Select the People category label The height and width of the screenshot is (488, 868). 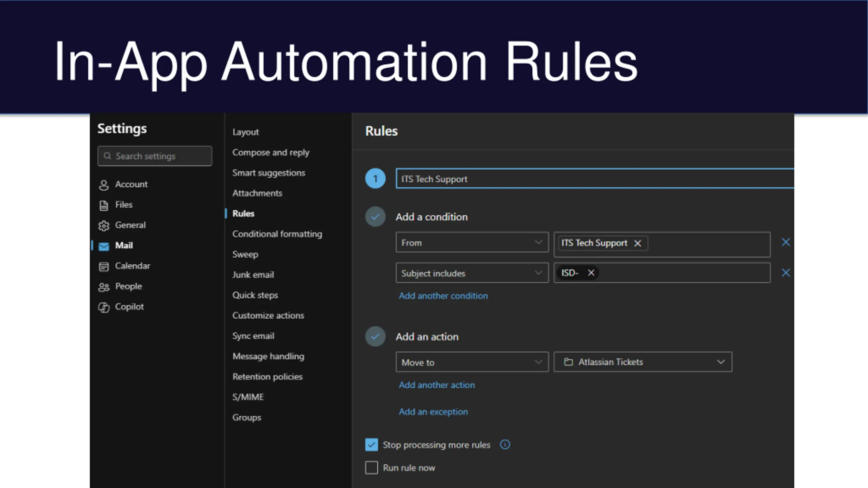(129, 286)
